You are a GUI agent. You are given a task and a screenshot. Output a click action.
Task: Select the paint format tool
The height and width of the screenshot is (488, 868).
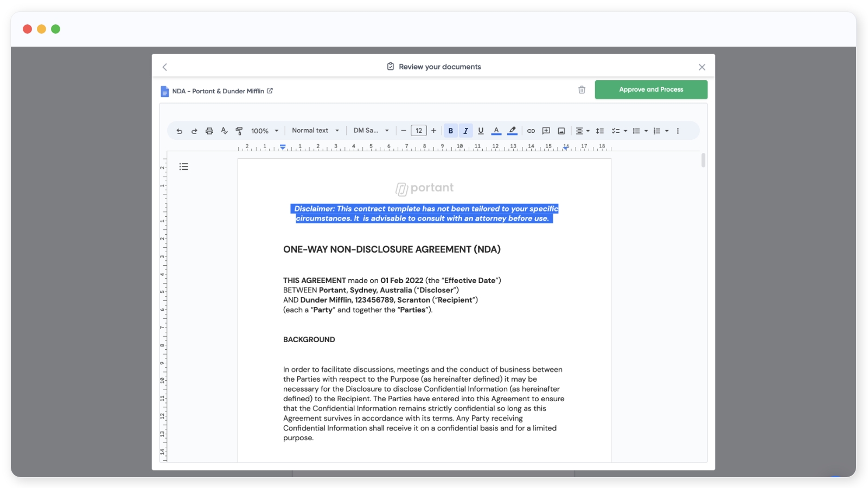coord(239,131)
